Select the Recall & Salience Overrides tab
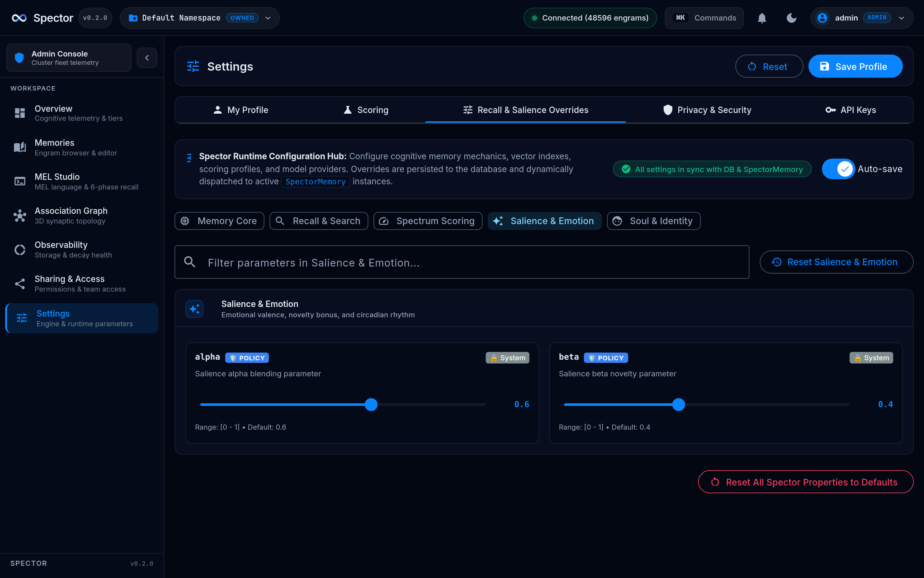 pos(526,110)
